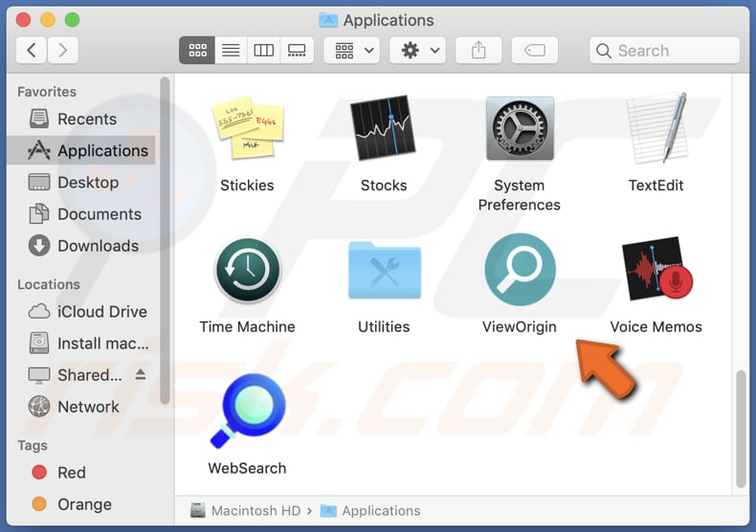Click the sidebar scrollbar

(165, 240)
